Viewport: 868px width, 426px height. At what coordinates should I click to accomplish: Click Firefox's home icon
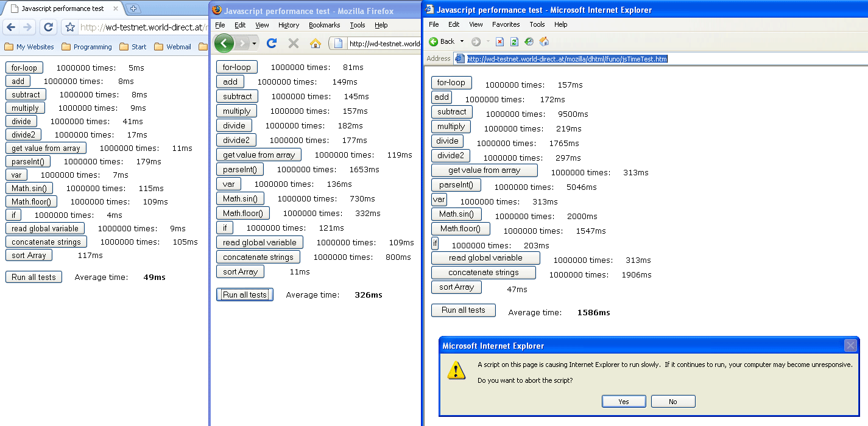point(315,43)
